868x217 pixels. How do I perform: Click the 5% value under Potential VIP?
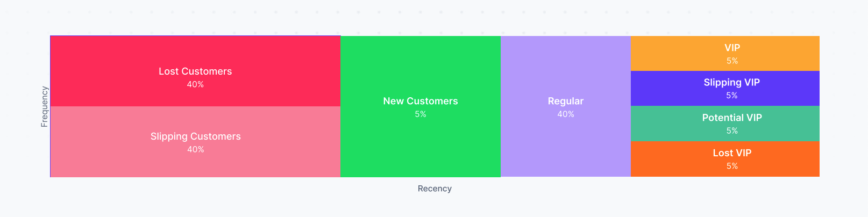point(732,131)
